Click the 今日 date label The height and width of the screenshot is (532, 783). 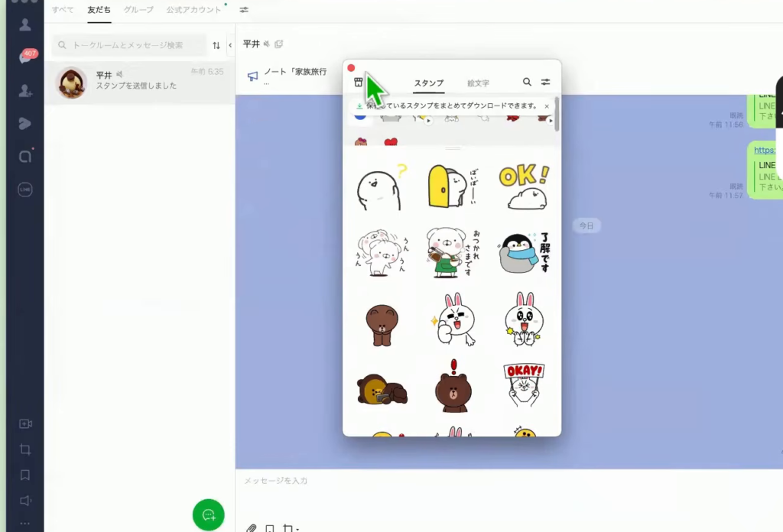(586, 225)
